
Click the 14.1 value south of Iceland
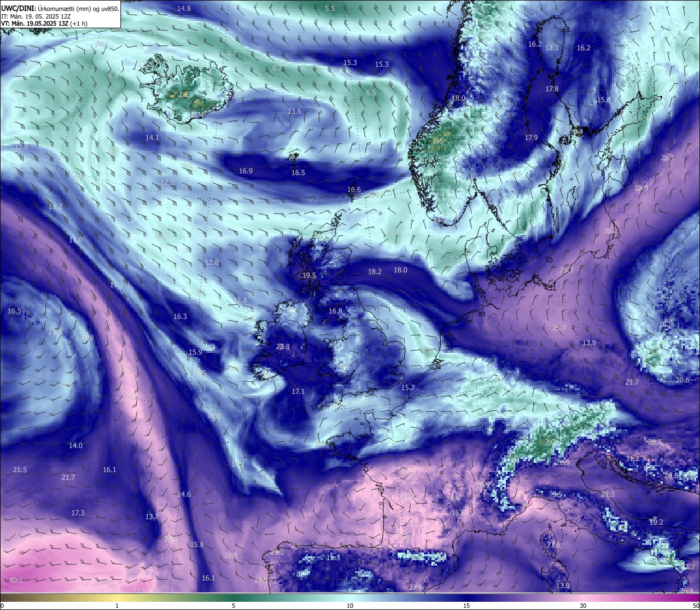pos(152,138)
